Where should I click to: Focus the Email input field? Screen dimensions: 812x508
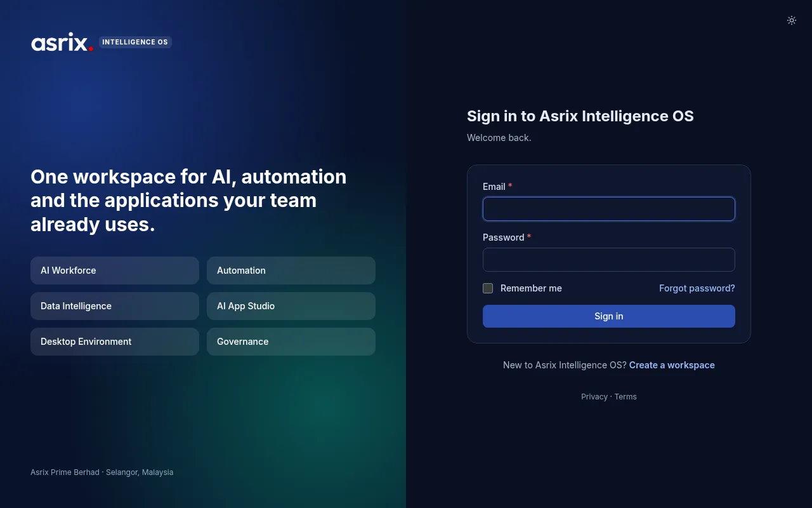[x=609, y=209]
